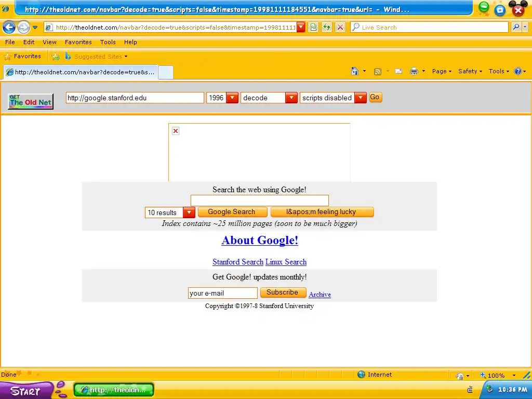Open the decode option dropdown
Image resolution: width=532 pixels, height=399 pixels.
point(269,98)
